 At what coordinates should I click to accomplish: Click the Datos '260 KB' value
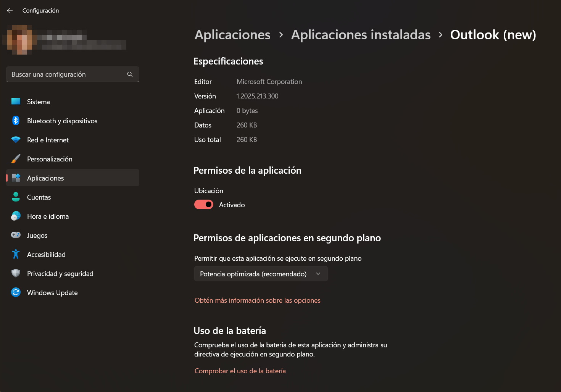[x=247, y=125]
